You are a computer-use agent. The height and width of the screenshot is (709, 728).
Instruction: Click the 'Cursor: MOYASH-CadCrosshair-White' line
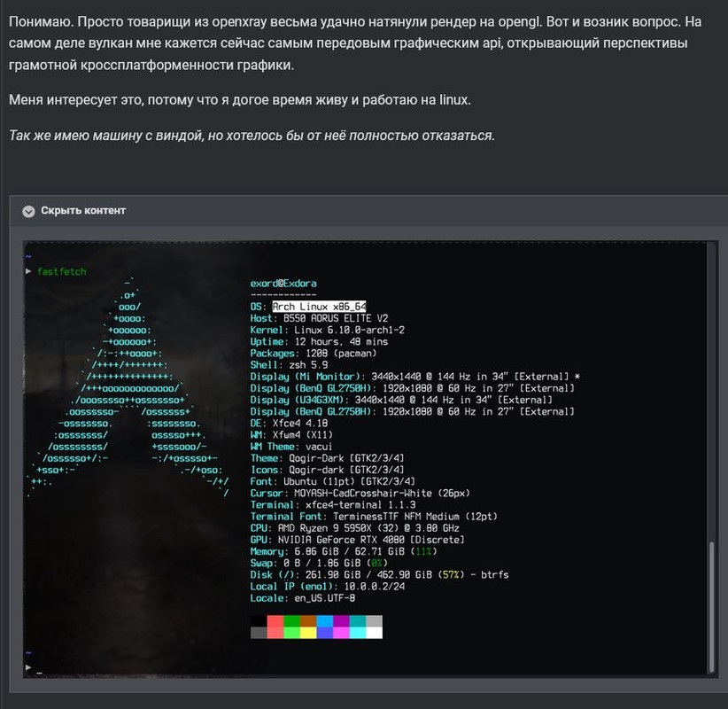tap(360, 493)
